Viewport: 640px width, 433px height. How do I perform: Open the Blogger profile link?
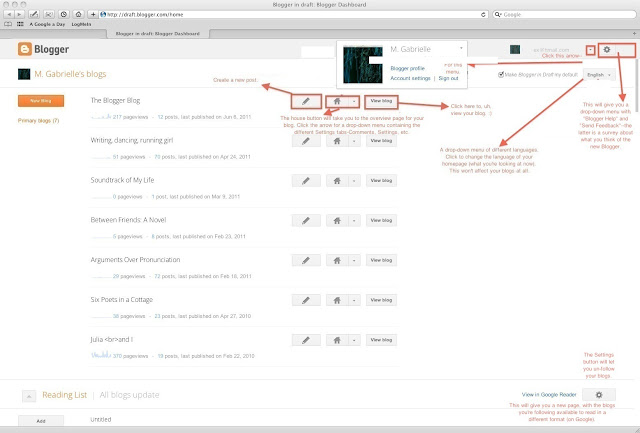point(407,69)
